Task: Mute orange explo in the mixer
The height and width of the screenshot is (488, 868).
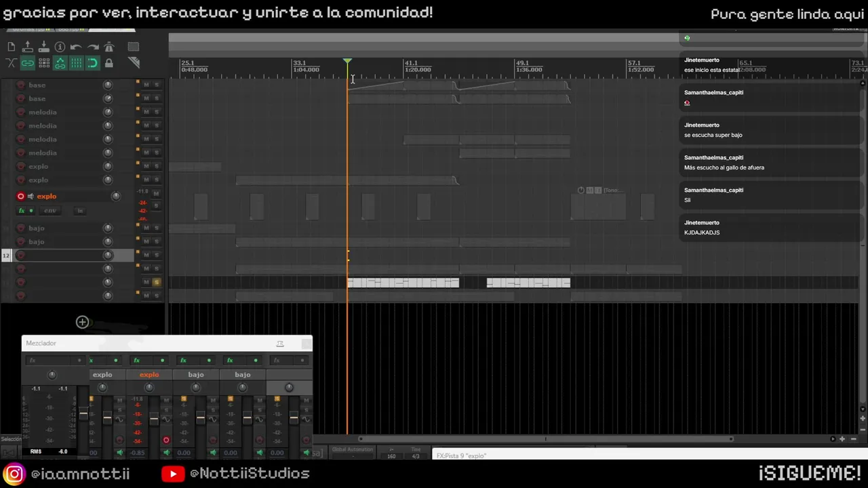Action: (x=166, y=401)
